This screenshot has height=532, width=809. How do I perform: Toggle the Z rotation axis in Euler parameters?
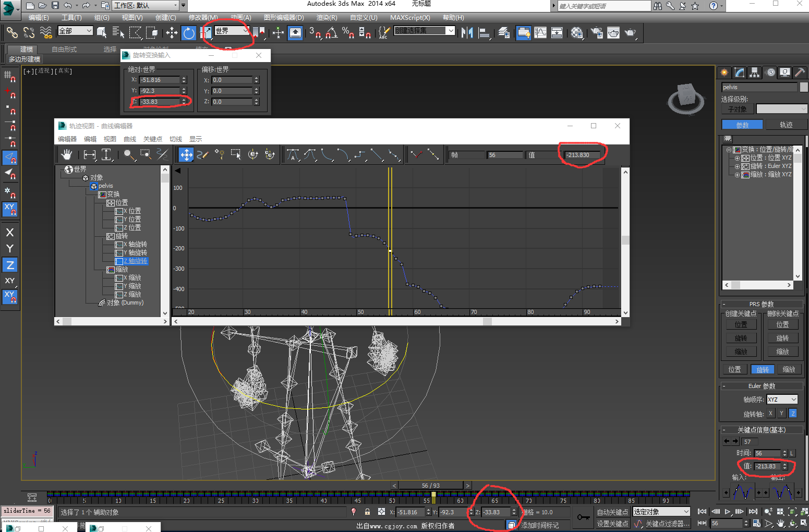tap(793, 413)
